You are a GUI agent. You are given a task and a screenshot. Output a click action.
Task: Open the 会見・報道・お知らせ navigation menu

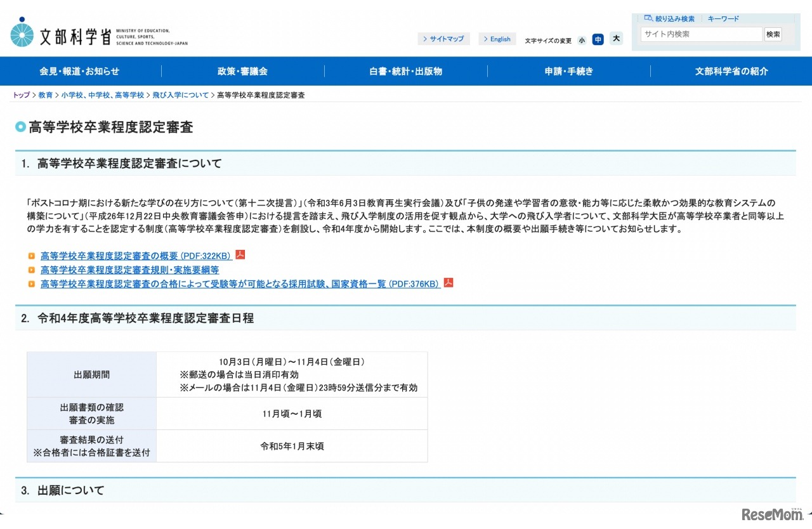pos(79,71)
